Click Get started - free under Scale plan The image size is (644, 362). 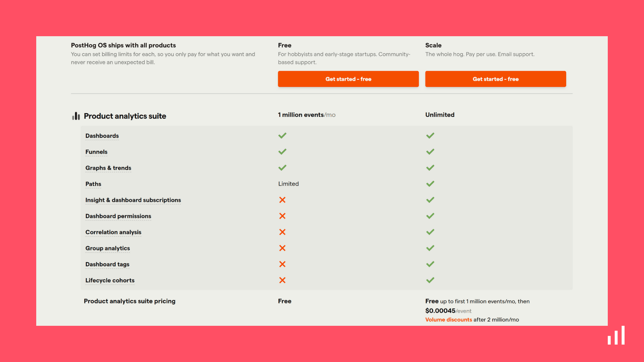(x=495, y=79)
